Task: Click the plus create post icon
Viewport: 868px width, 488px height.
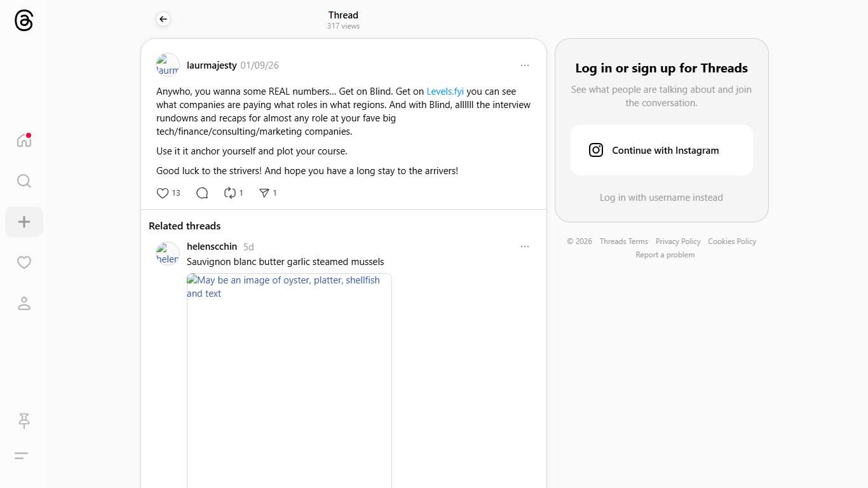Action: pos(24,222)
